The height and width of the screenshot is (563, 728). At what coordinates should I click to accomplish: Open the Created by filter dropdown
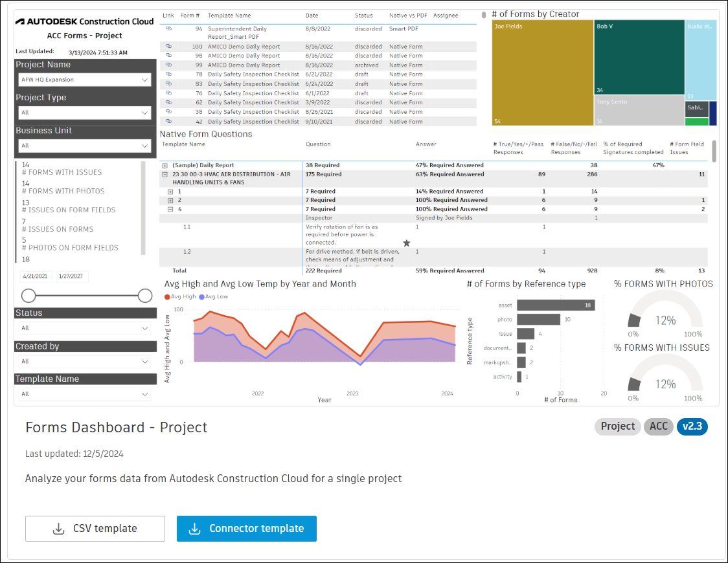point(85,361)
